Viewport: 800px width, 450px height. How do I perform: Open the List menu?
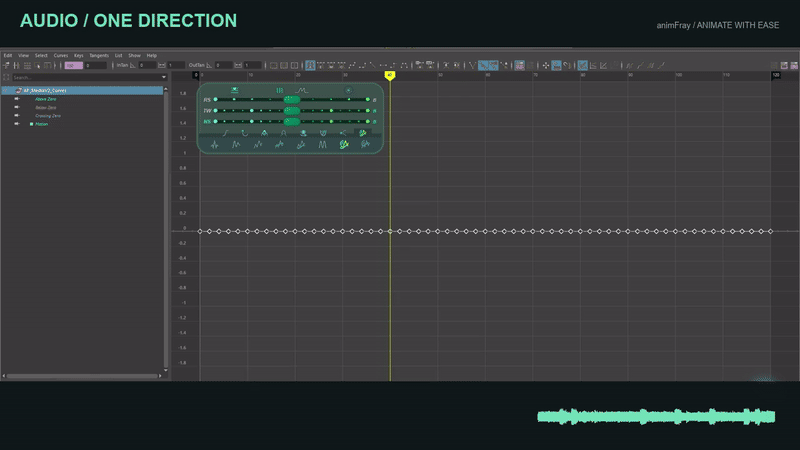tap(118, 56)
